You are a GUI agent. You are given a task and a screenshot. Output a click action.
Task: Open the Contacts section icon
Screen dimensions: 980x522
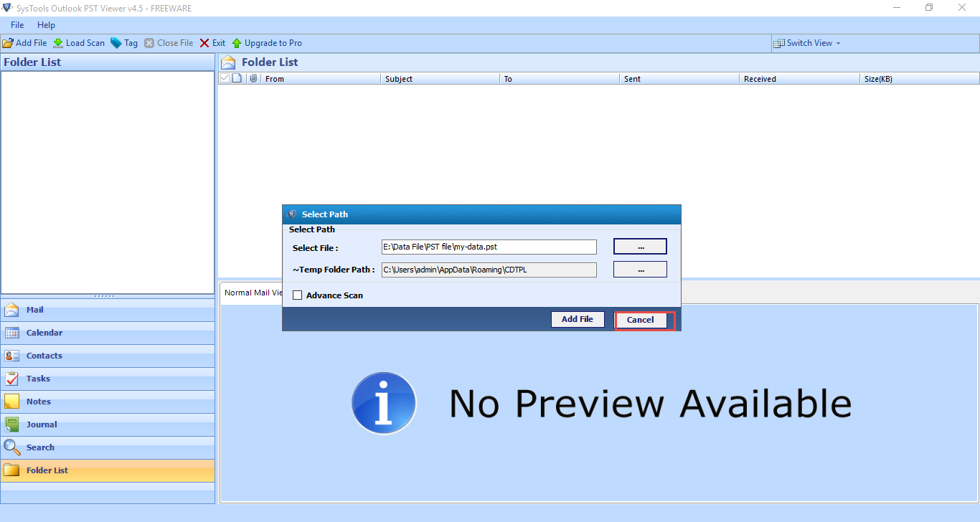point(12,356)
